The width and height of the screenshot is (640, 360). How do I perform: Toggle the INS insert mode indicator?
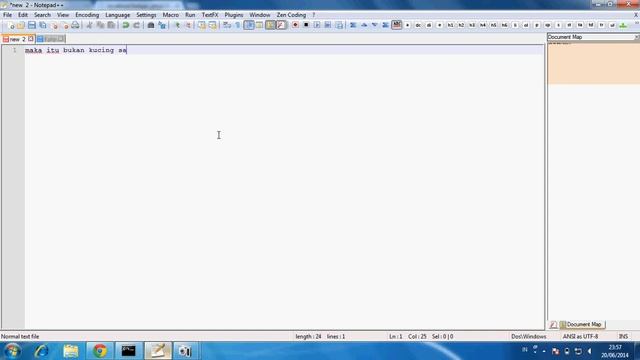(x=623, y=337)
